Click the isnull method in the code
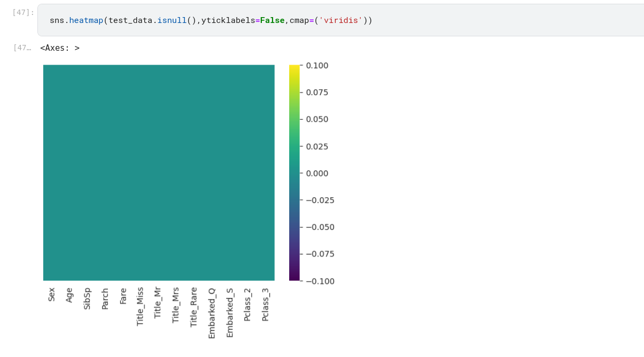 (x=172, y=21)
